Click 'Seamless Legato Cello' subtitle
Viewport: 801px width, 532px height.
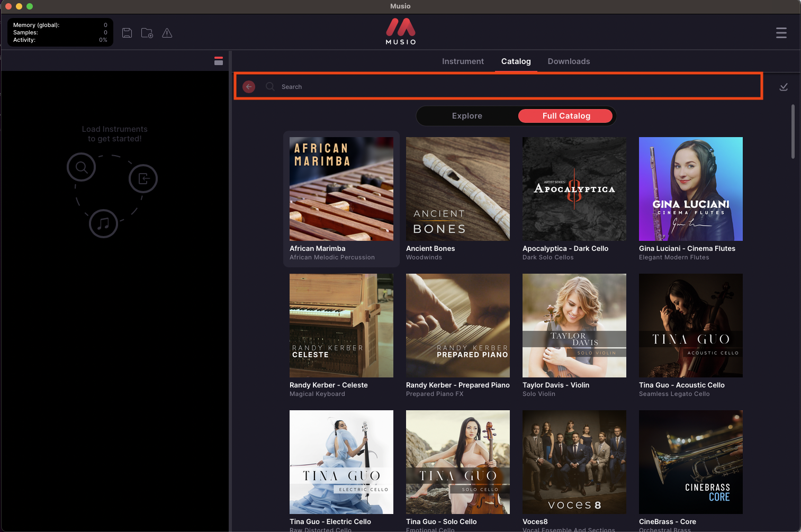674,394
